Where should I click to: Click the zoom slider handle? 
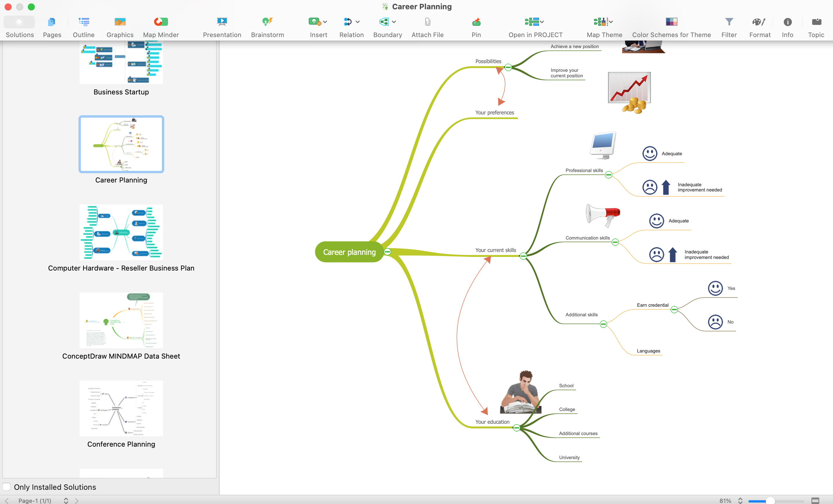coord(770,501)
